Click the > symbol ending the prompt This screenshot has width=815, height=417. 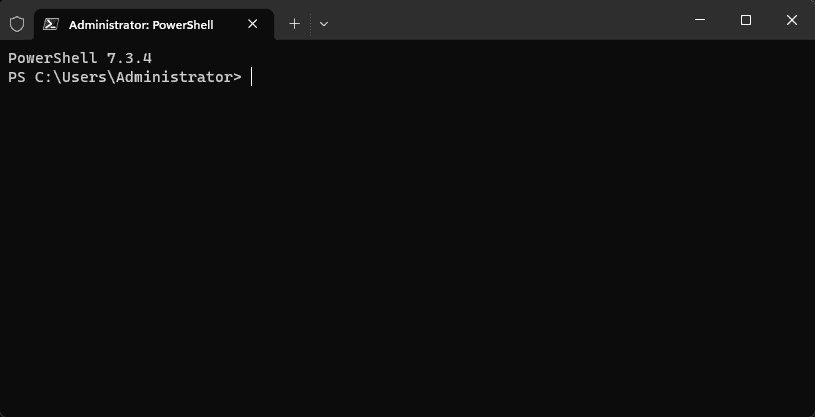coord(237,77)
